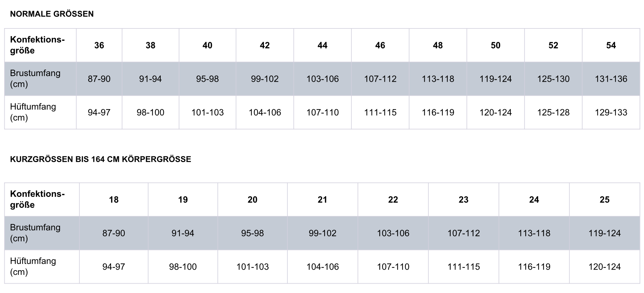Viewport: 644px width, 293px height.
Task: Click short size 21 column header
Action: tap(322, 200)
